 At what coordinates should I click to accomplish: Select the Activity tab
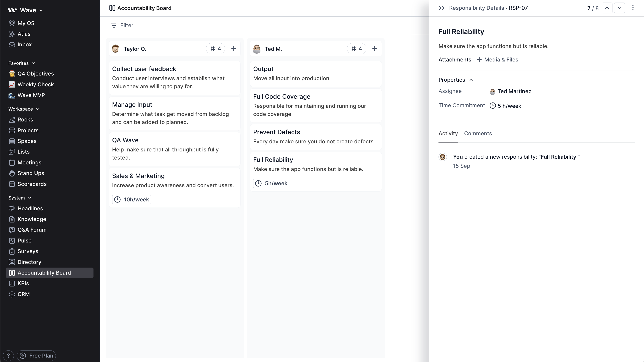click(x=448, y=133)
